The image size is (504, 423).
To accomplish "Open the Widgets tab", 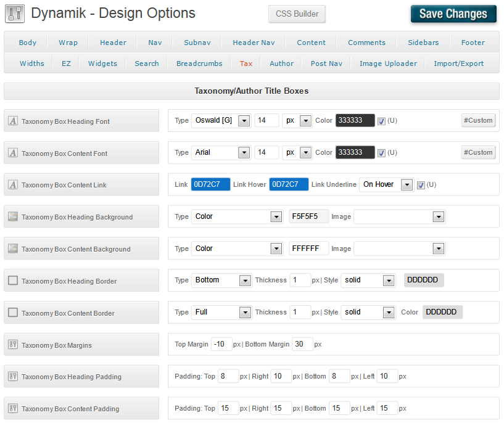I will 102,64.
